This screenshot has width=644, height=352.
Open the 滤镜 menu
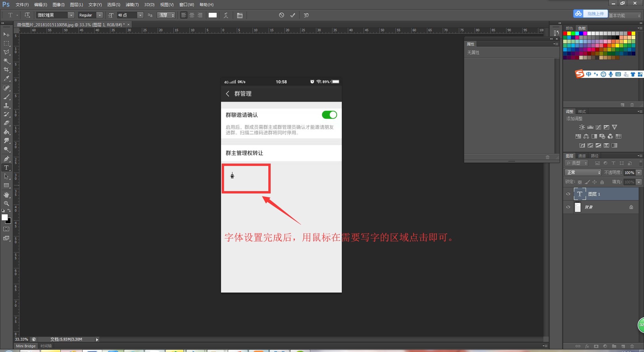tap(132, 4)
